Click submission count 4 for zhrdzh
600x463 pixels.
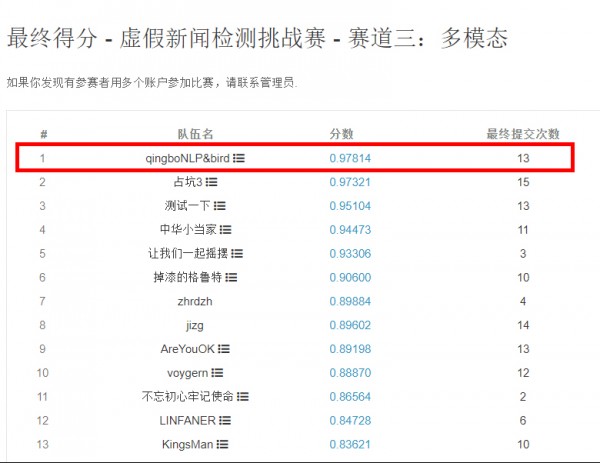523,301
